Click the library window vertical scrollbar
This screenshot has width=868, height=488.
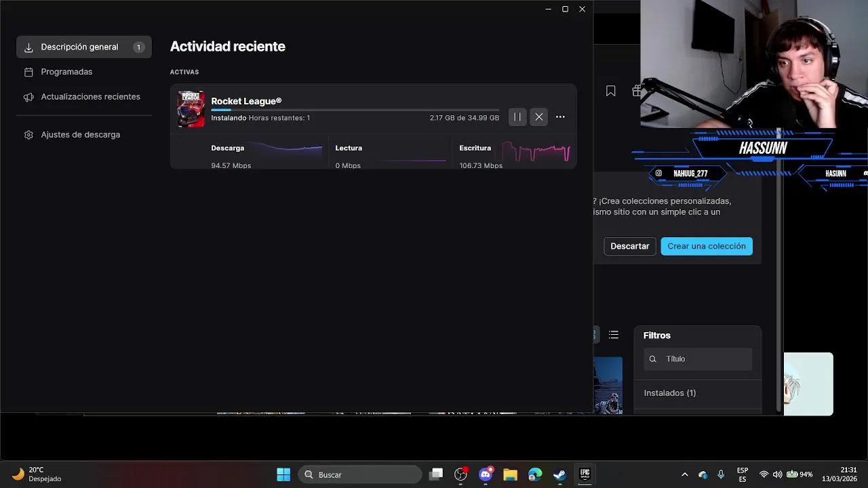778,271
